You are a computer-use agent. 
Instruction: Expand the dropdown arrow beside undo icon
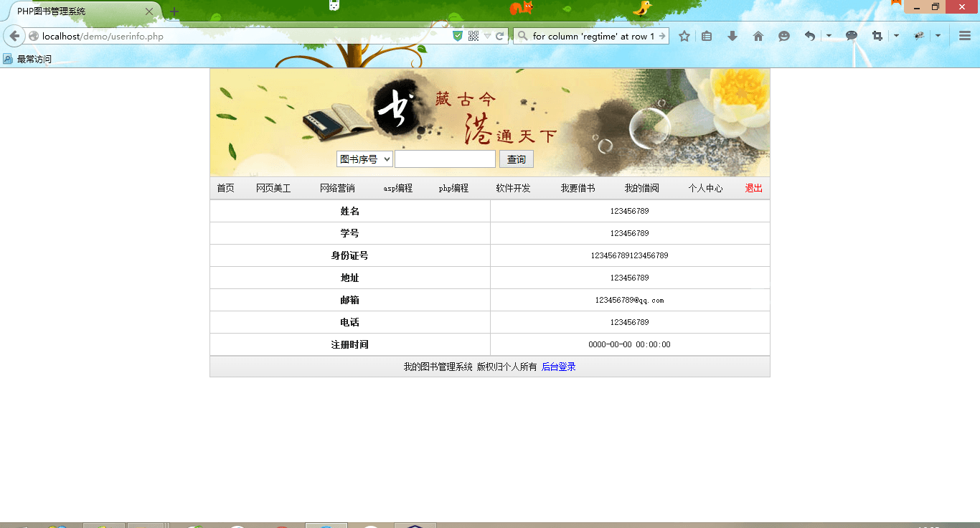[829, 36]
